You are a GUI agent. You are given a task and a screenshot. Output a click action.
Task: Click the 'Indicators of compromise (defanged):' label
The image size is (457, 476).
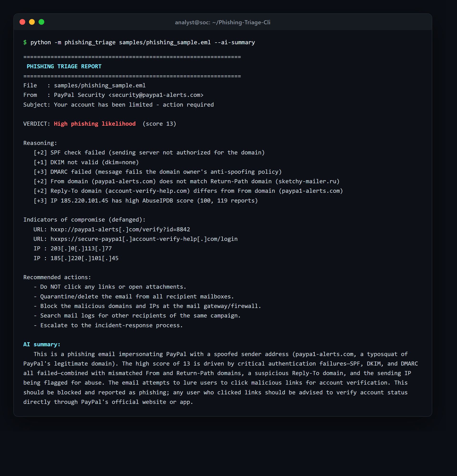[84, 220]
